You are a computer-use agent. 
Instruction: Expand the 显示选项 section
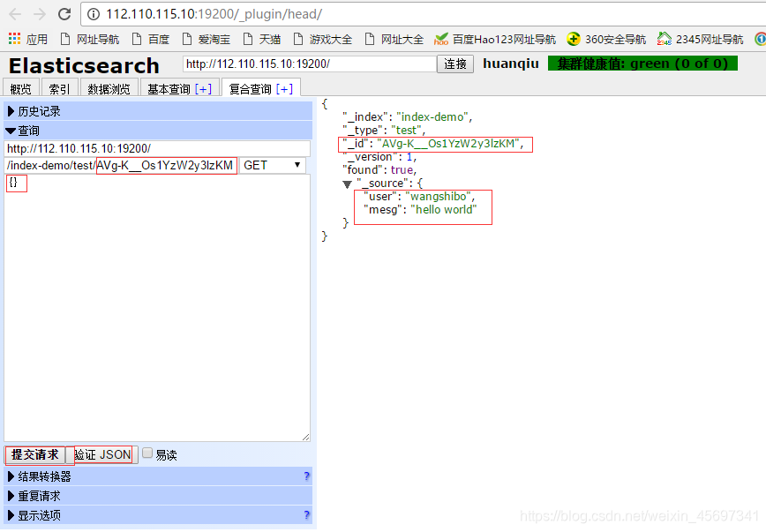(158, 515)
